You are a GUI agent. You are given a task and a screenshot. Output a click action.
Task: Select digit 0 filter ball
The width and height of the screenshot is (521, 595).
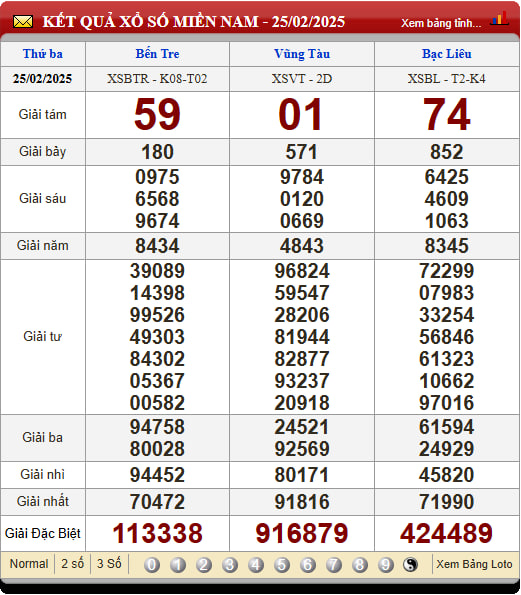tap(152, 565)
